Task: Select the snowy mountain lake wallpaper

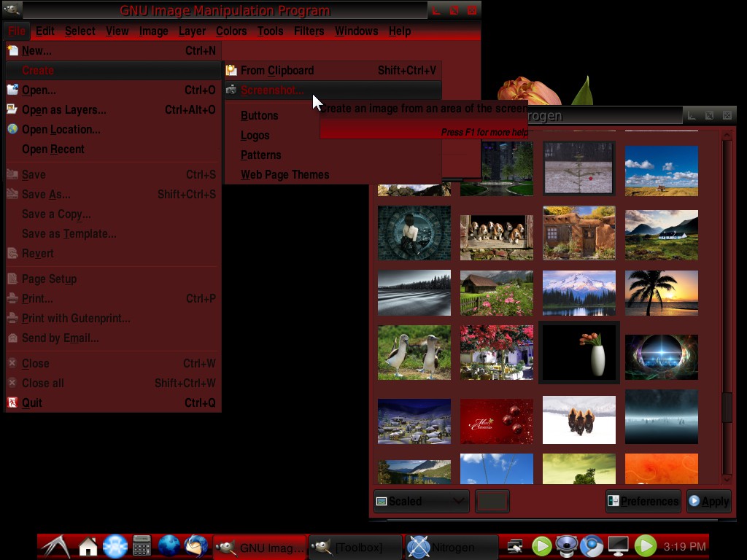Action: coord(578,293)
